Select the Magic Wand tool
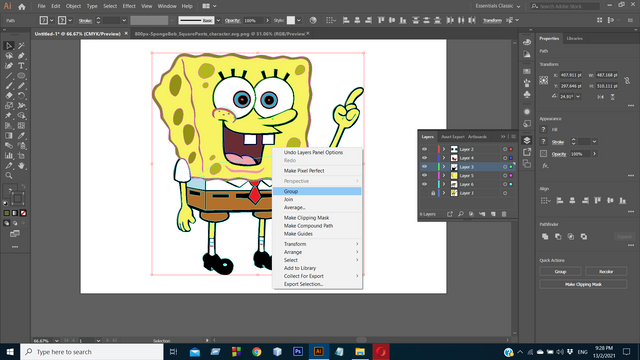 pyautogui.click(x=21, y=46)
